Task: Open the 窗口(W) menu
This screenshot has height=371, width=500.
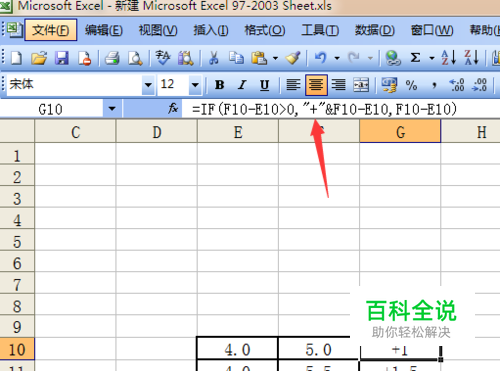Action: point(432,30)
